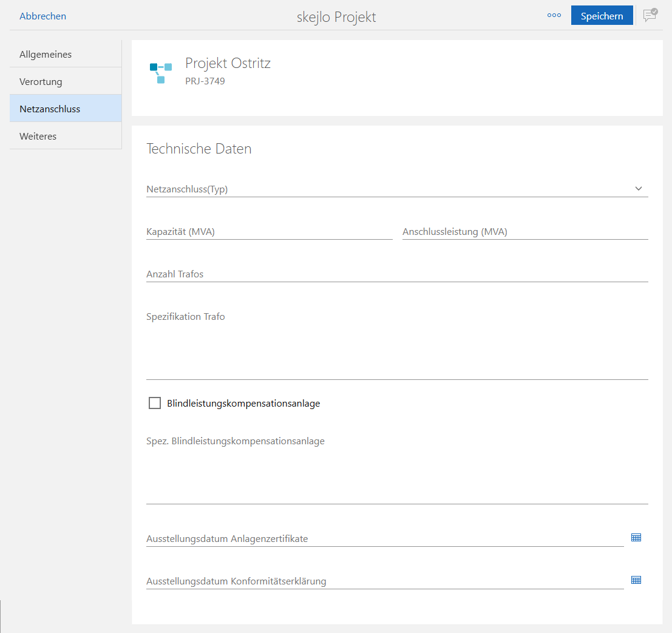Click the Ausstellungsdatum Konformitätserklärung date field
Viewport: 672px width, 633px height.
click(384, 581)
